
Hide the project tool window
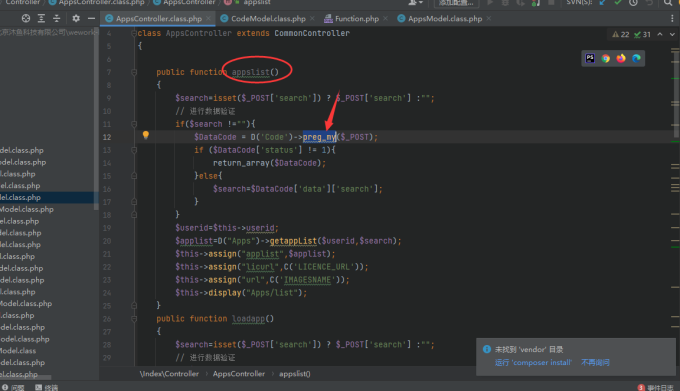[x=91, y=18]
